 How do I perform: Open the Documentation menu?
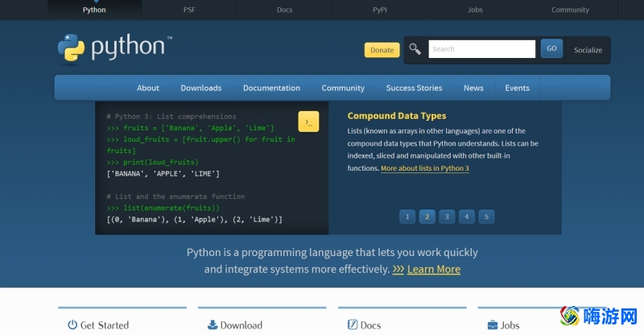tap(271, 88)
